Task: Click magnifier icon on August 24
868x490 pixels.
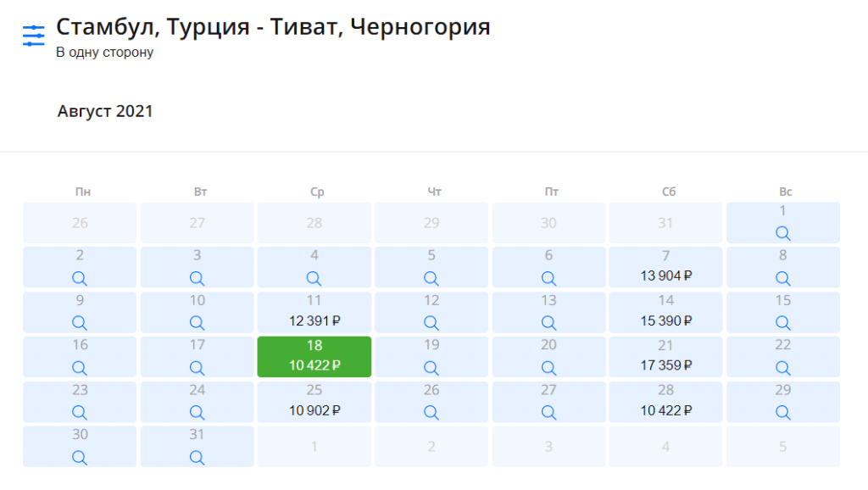Action: 197,413
